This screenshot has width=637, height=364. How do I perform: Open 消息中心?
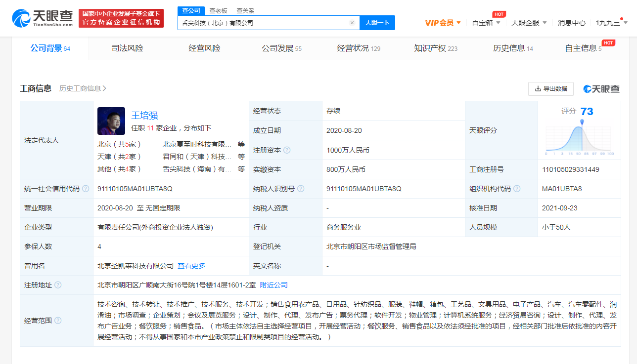[x=572, y=23]
